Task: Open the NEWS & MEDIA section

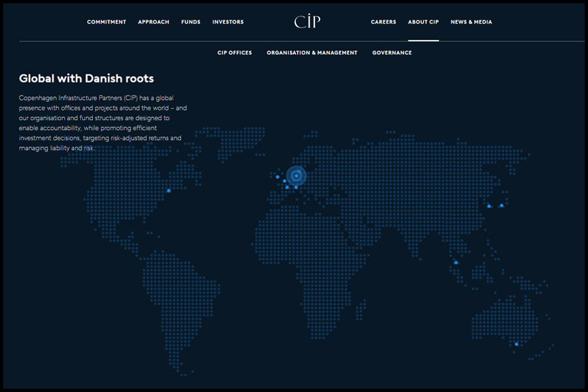Action: pyautogui.click(x=471, y=22)
